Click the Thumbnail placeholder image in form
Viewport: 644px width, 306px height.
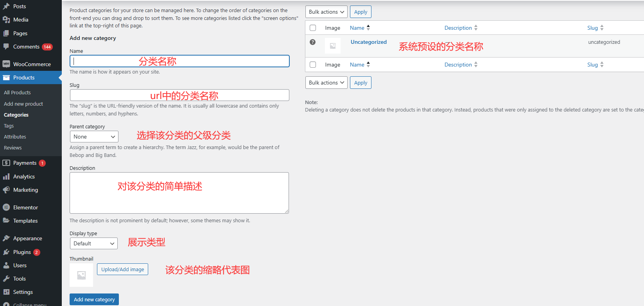81,275
